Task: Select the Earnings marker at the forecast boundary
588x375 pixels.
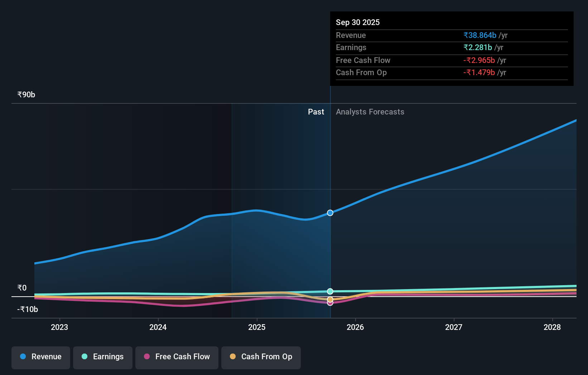Action: [x=330, y=291]
